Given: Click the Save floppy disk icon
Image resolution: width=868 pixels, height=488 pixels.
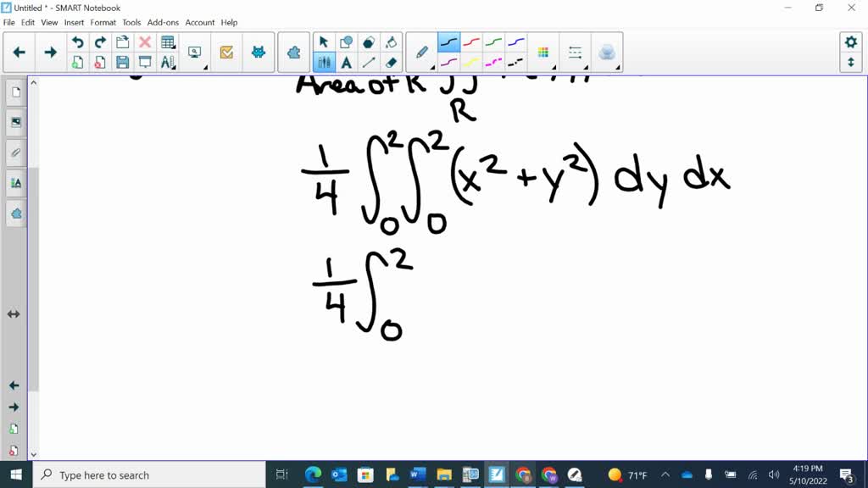Looking at the screenshot, I should [122, 62].
